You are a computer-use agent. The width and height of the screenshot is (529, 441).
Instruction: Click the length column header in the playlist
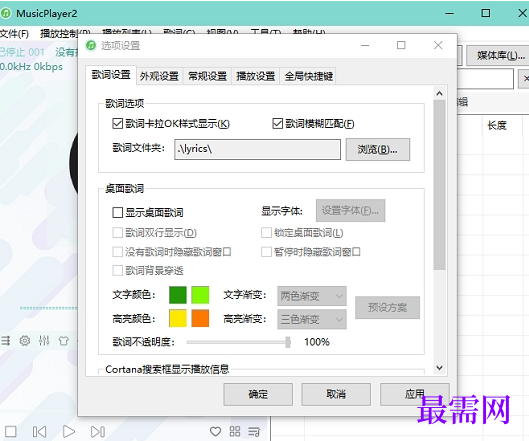(x=497, y=126)
